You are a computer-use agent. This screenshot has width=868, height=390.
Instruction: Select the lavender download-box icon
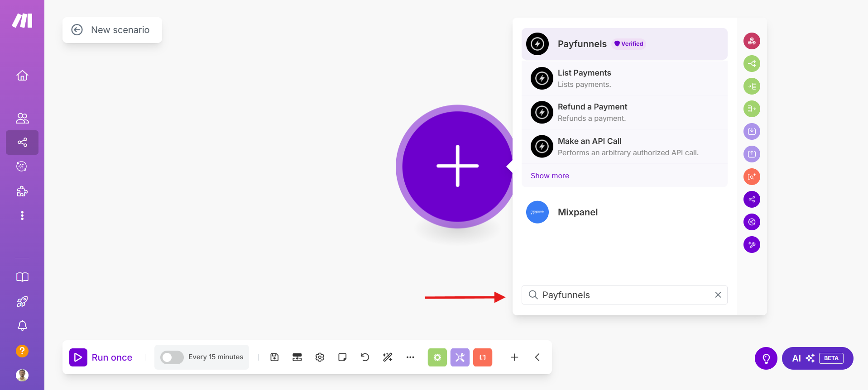pos(752,132)
